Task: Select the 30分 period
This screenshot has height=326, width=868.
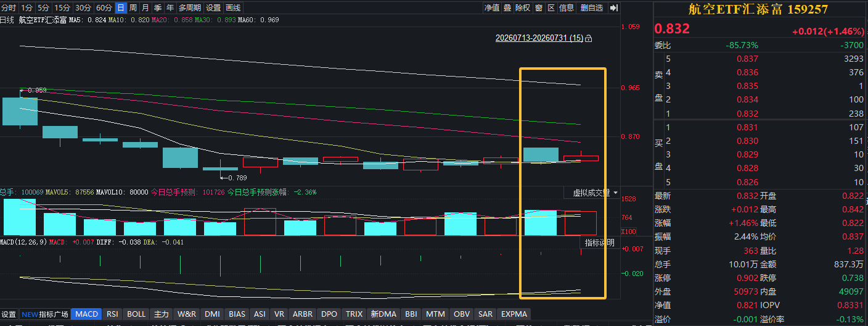Action: coord(83,8)
